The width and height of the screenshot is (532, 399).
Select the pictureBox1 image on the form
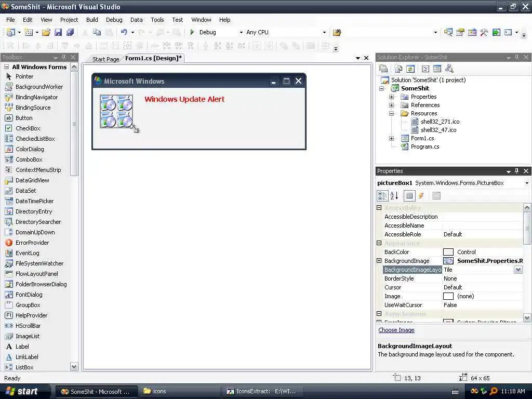[x=116, y=111]
